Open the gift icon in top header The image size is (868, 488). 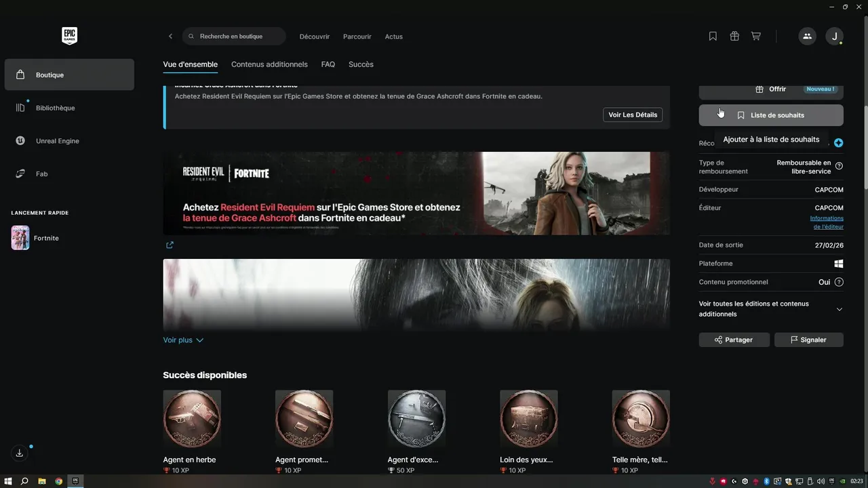click(734, 37)
